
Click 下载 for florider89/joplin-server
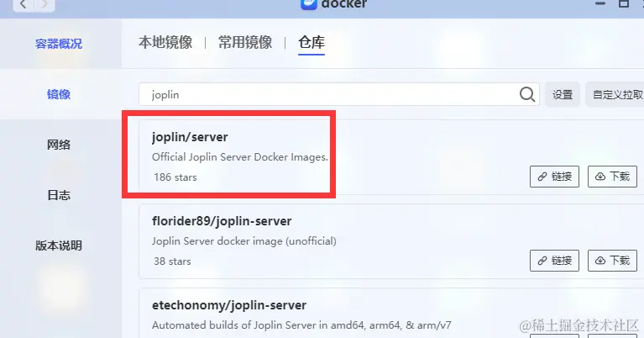[612, 261]
